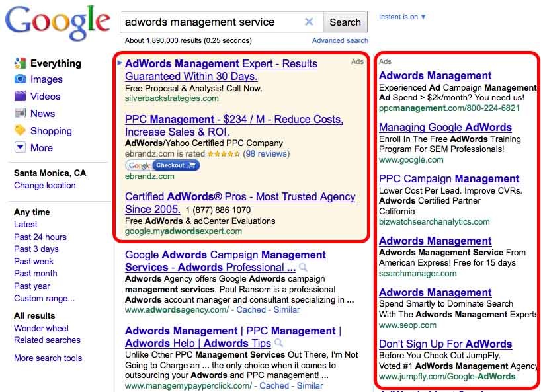541x392 pixels.
Task: Click www.jumpfly.com/Google-AdWords URL text
Action: click(x=447, y=377)
